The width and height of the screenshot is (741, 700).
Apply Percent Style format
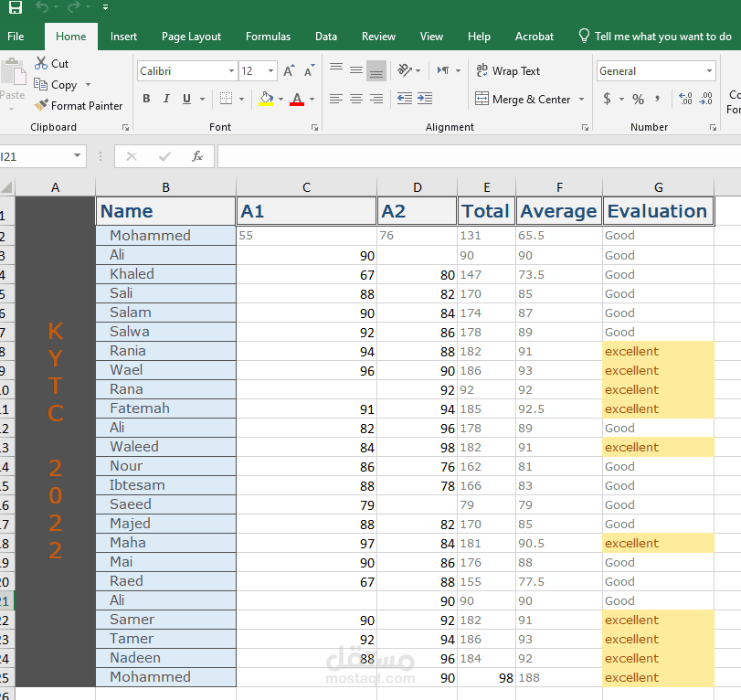[638, 99]
